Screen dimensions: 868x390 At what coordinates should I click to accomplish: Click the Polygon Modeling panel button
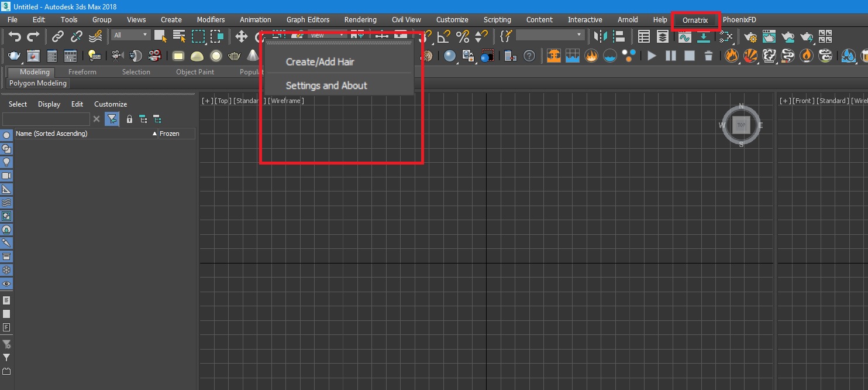point(38,83)
